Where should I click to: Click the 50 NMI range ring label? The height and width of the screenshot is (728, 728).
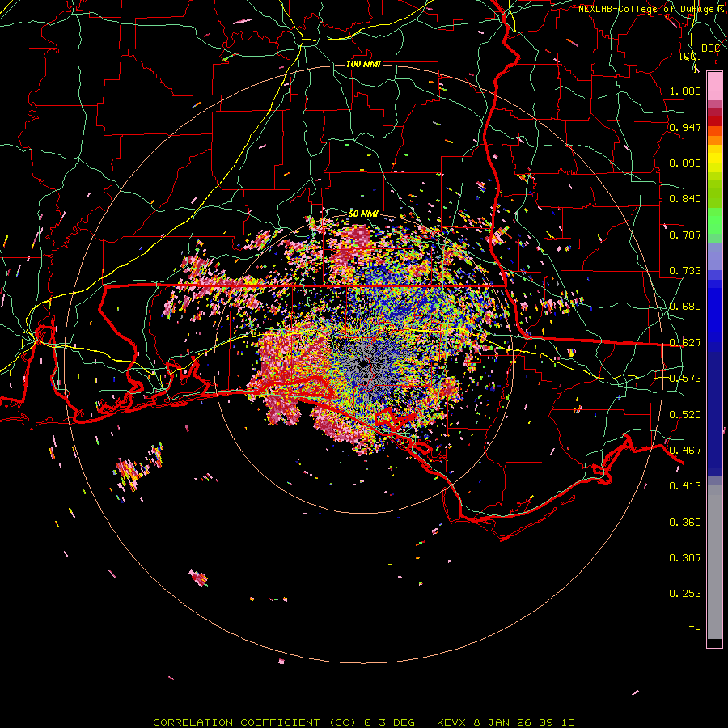pos(363,214)
